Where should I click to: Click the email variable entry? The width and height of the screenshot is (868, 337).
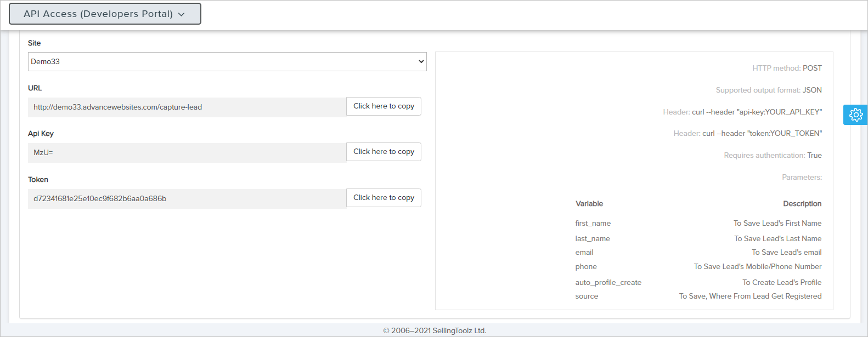[x=584, y=253]
